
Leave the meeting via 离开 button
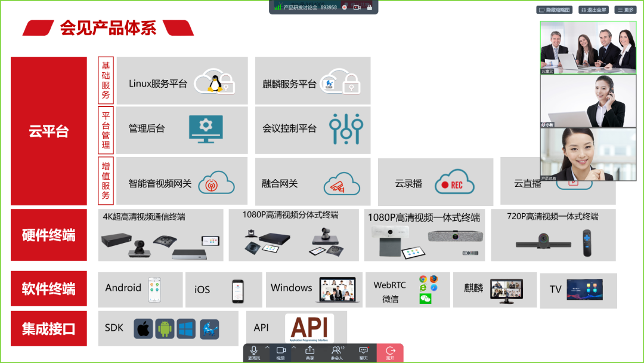coord(390,352)
